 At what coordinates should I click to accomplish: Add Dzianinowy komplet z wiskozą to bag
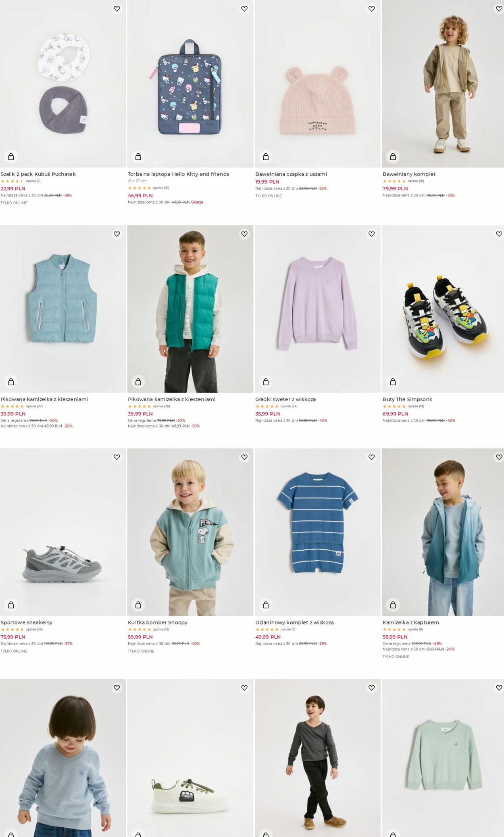[x=266, y=605]
